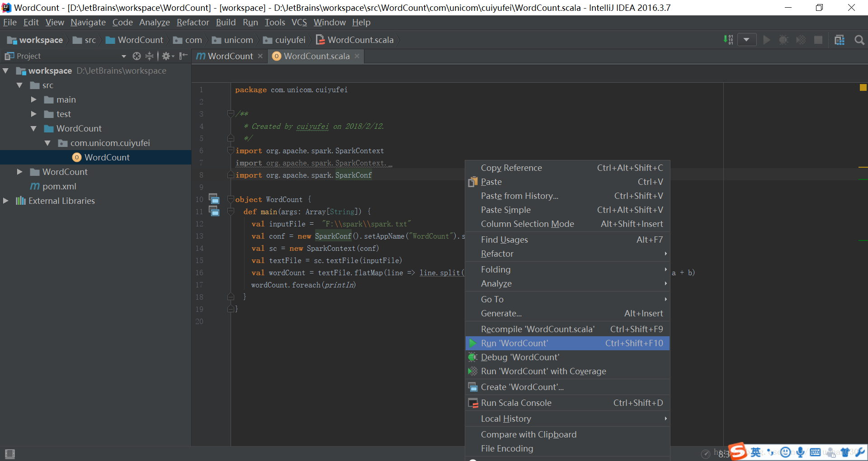Collapse the com.unicom.cuiyufei package
868x461 pixels.
pos(47,143)
